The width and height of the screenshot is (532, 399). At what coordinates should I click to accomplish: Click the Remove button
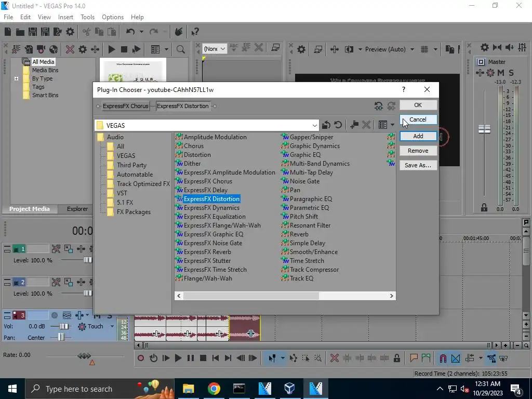click(418, 151)
